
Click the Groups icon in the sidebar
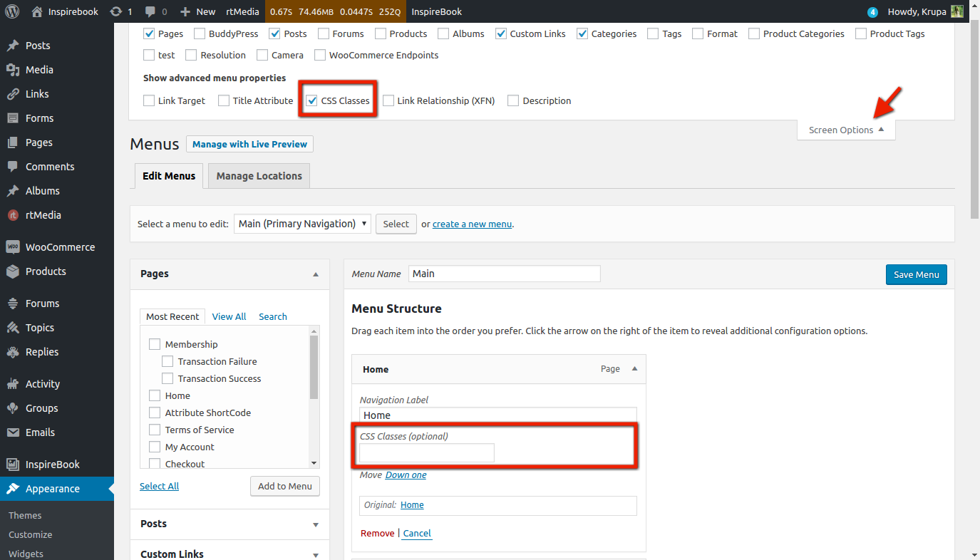(x=13, y=408)
